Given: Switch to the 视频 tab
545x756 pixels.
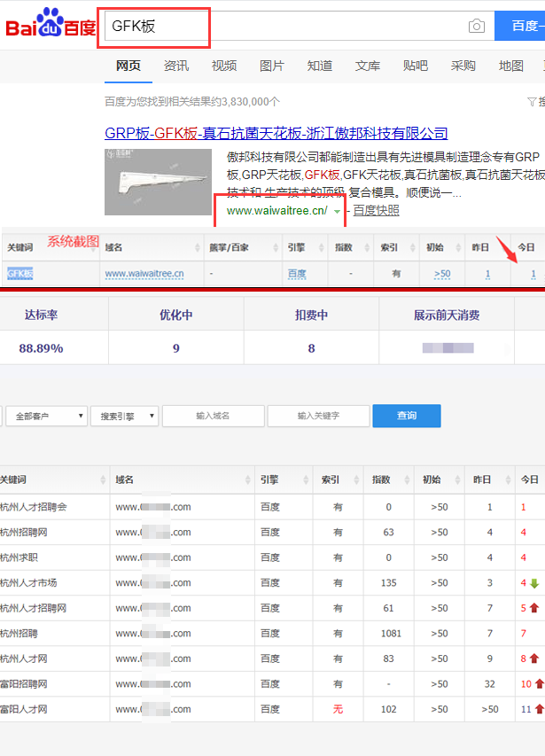Looking at the screenshot, I should click(224, 66).
